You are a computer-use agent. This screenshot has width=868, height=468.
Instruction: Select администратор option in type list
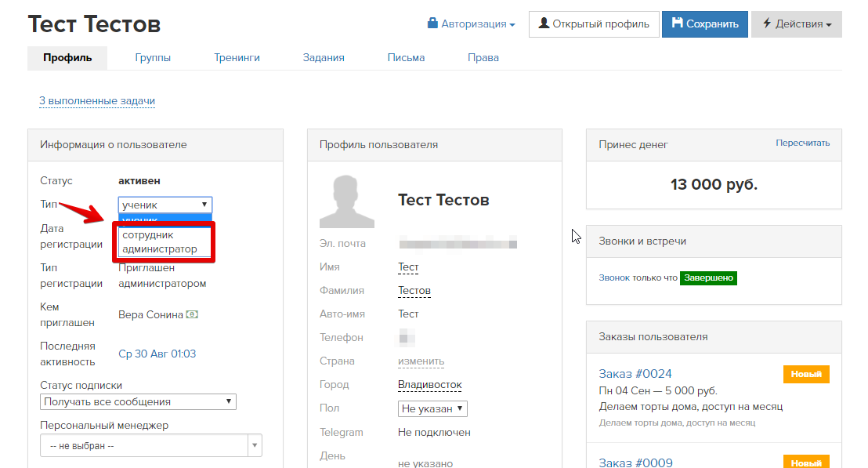pos(160,249)
